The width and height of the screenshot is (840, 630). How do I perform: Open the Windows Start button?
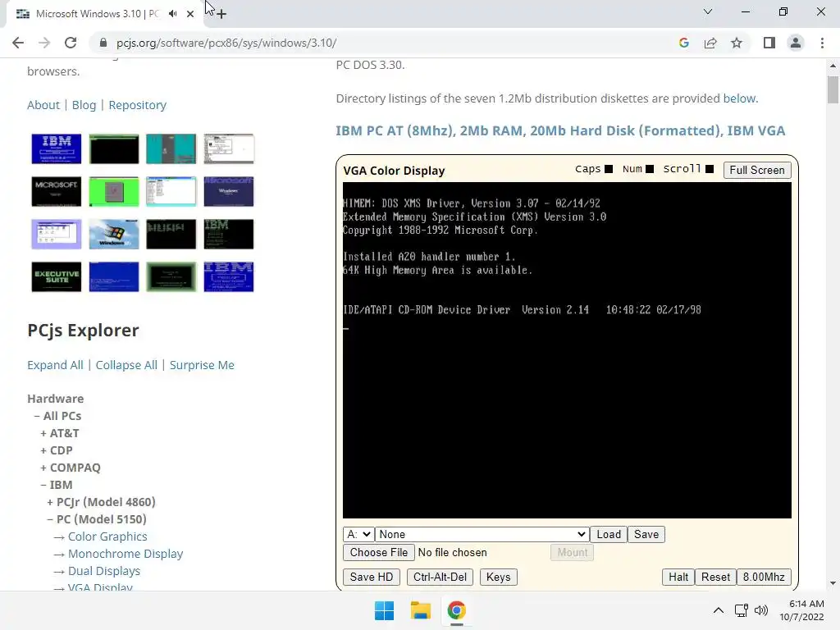click(x=384, y=610)
